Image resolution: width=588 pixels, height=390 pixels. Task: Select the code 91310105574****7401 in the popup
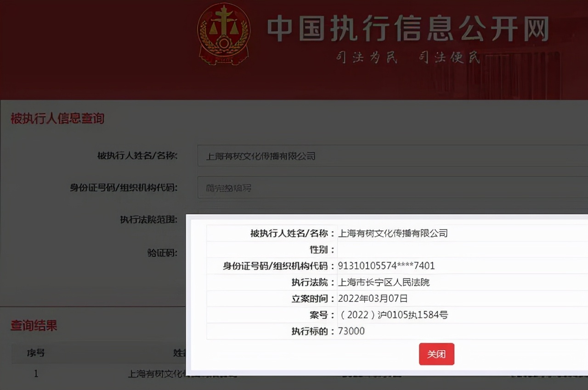point(386,266)
